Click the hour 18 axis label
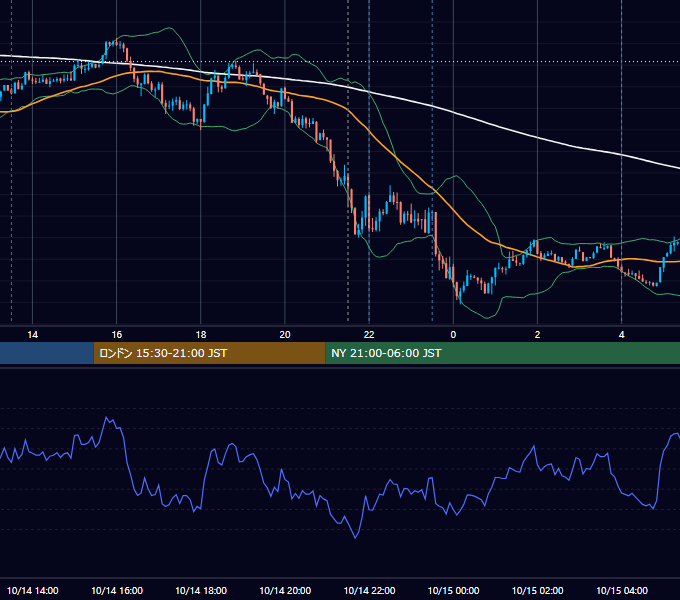Viewport: 680px width, 600px height. tap(201, 335)
